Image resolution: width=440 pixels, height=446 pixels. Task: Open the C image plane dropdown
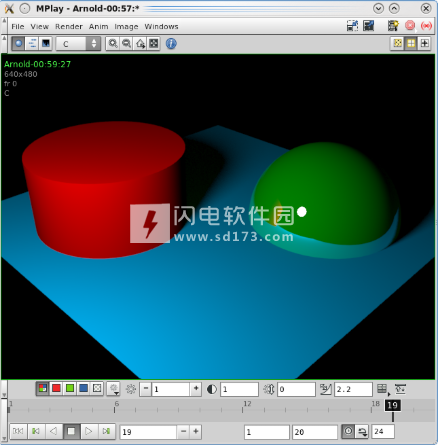click(x=78, y=44)
